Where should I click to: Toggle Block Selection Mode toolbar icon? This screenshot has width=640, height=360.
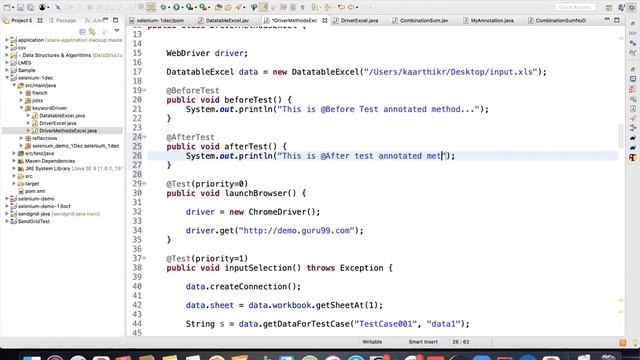[293, 7]
